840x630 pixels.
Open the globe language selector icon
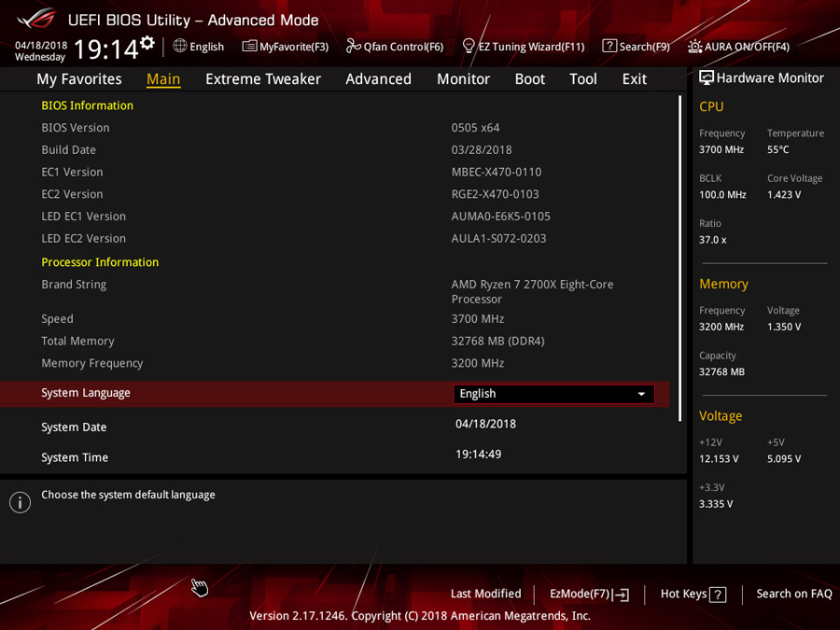pos(180,46)
